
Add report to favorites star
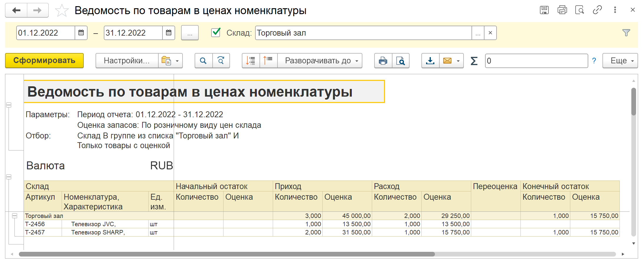click(x=62, y=11)
